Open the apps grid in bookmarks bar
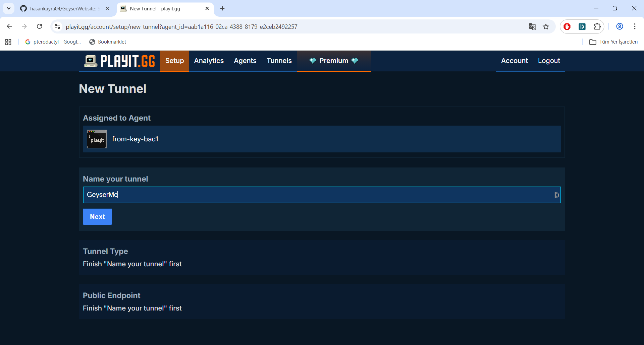644x345 pixels. tap(8, 42)
